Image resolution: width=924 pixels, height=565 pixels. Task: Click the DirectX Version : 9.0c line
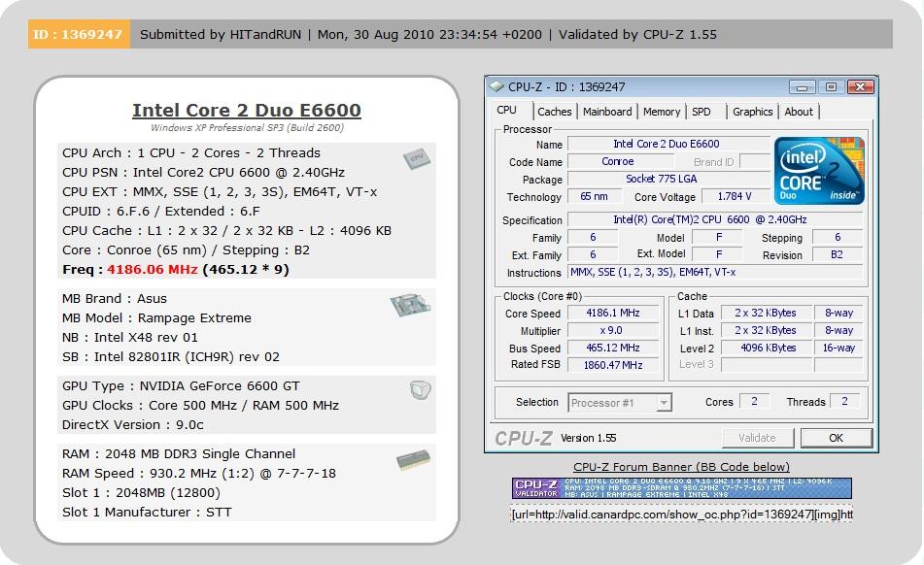(132, 425)
